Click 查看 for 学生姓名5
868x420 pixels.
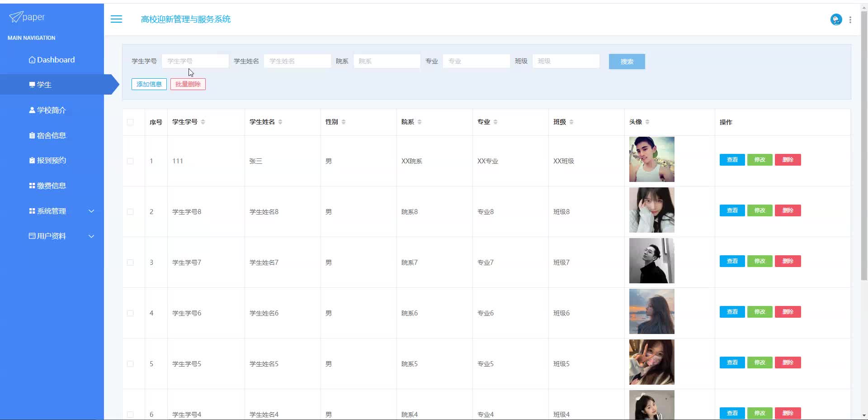[x=732, y=363]
